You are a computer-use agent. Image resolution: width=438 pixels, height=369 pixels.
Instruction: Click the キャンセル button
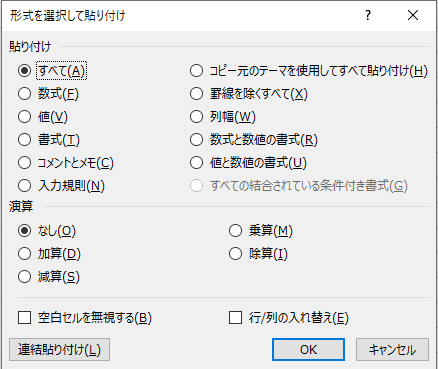pos(392,350)
